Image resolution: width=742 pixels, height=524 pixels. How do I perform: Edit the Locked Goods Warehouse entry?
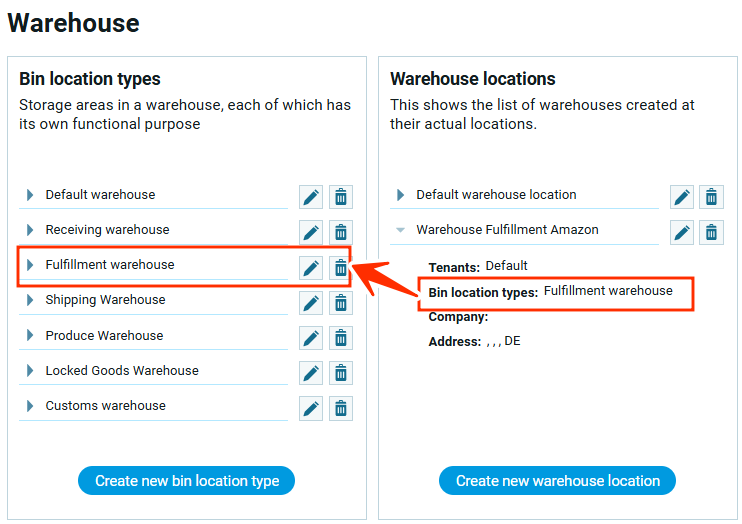pos(311,373)
